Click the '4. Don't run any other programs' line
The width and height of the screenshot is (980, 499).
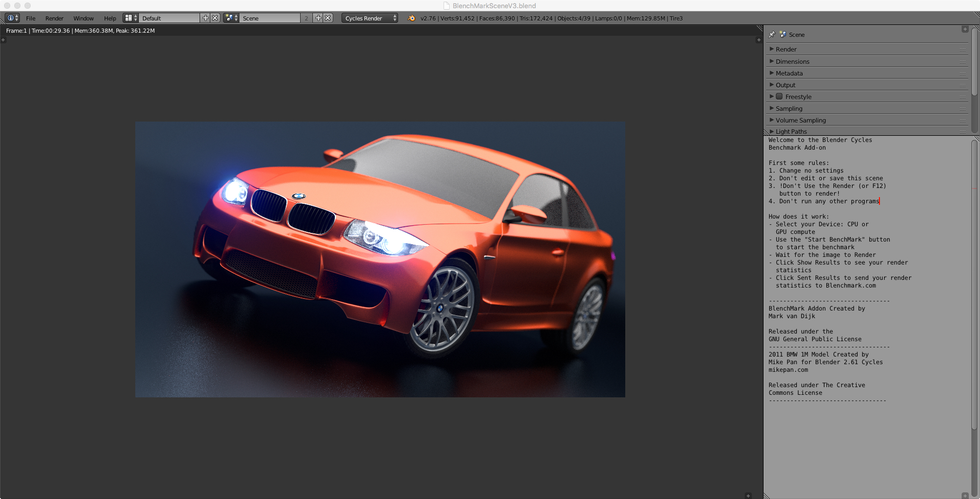[824, 201]
